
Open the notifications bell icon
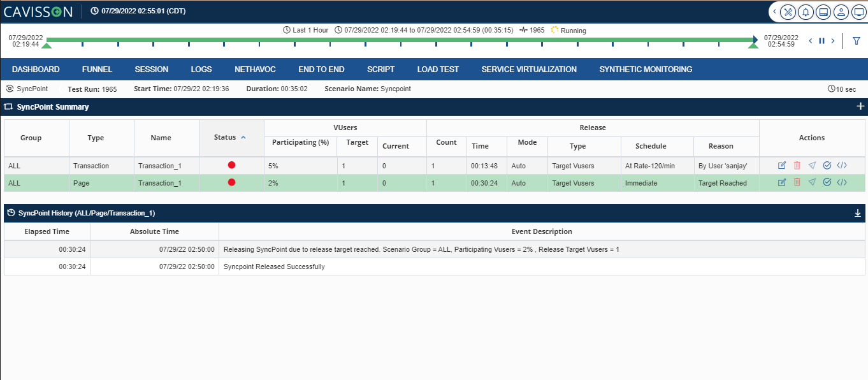806,11
